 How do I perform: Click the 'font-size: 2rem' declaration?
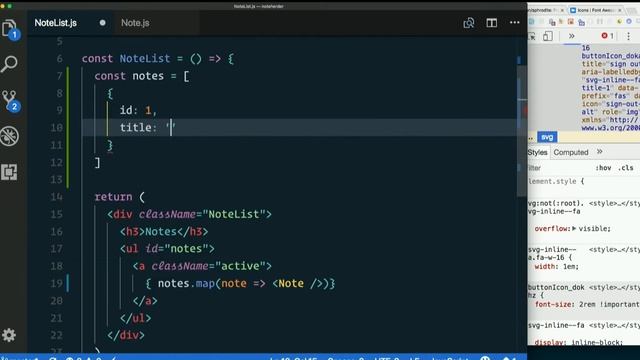(587, 304)
